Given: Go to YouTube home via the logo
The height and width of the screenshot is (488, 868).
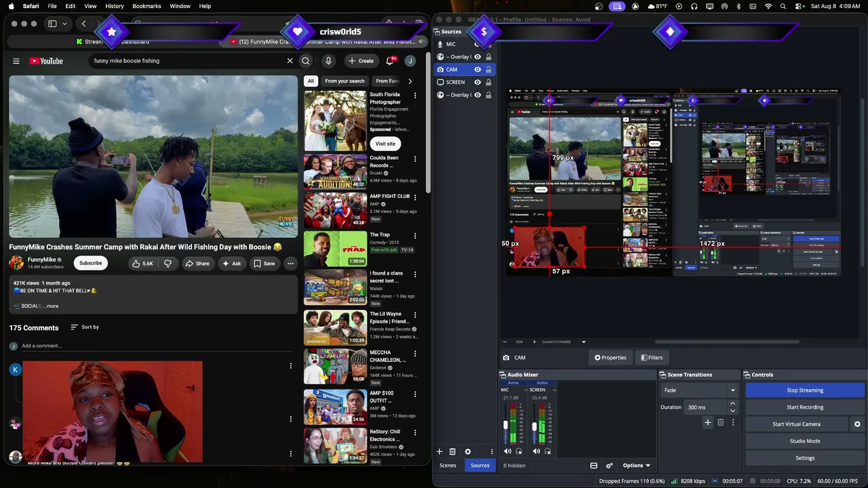Looking at the screenshot, I should [46, 61].
